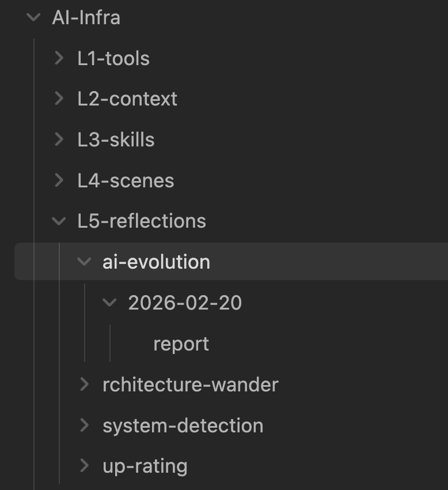This screenshot has height=490, width=448.
Task: Collapse the AI-Infra root folder chevron
Action: tap(33, 17)
